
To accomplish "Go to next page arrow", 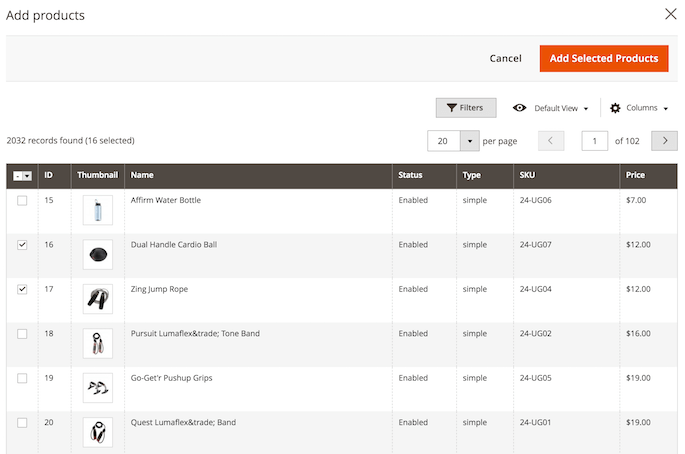I will 664,141.
